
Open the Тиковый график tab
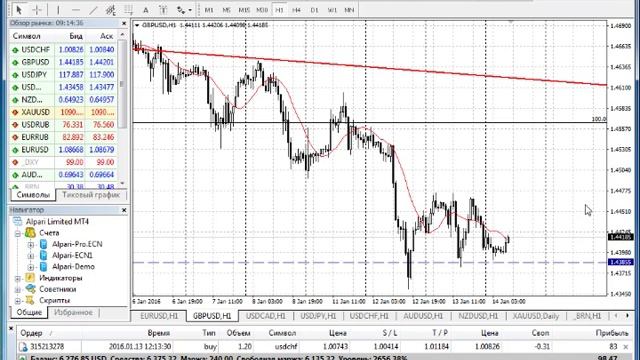(91, 195)
